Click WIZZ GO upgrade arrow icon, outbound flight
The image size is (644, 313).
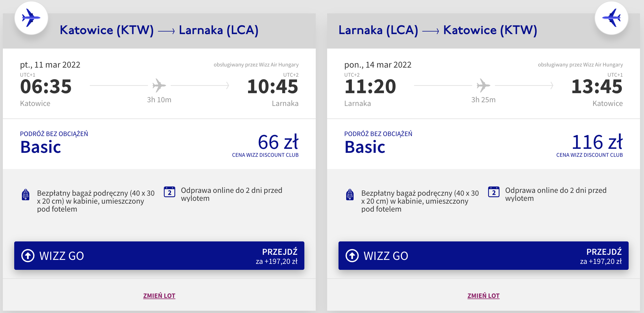coord(28,256)
